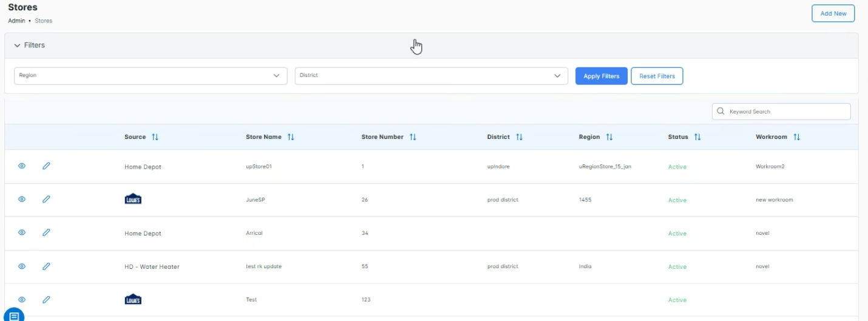Viewport: 868px width, 321px height.
Task: Click the pencil icon for Arrical store
Action: (46, 232)
